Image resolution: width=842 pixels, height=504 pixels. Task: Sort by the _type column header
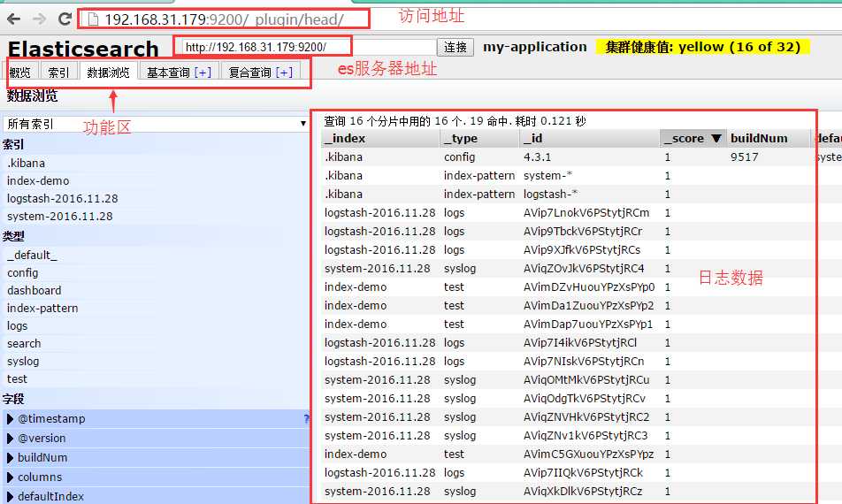tap(480, 139)
